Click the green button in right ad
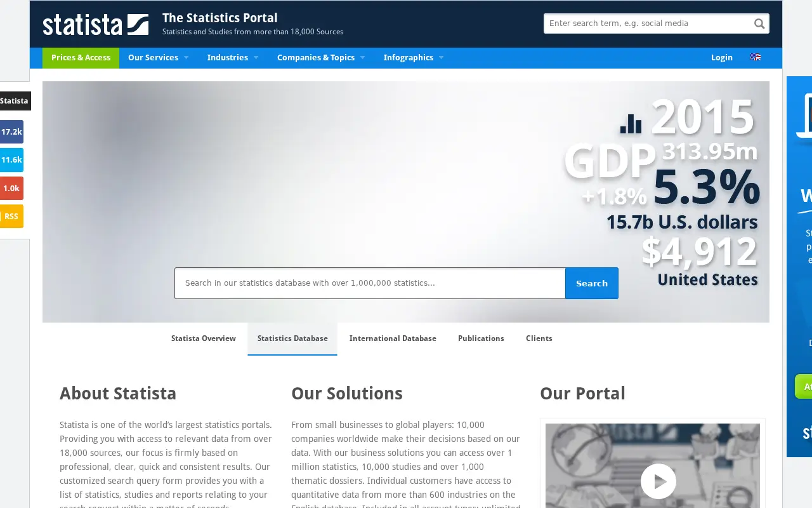This screenshot has width=812, height=508. pyautogui.click(x=803, y=386)
